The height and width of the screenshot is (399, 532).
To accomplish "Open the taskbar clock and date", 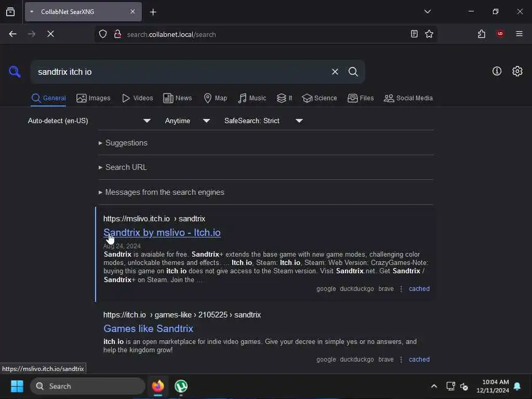I will [x=493, y=386].
